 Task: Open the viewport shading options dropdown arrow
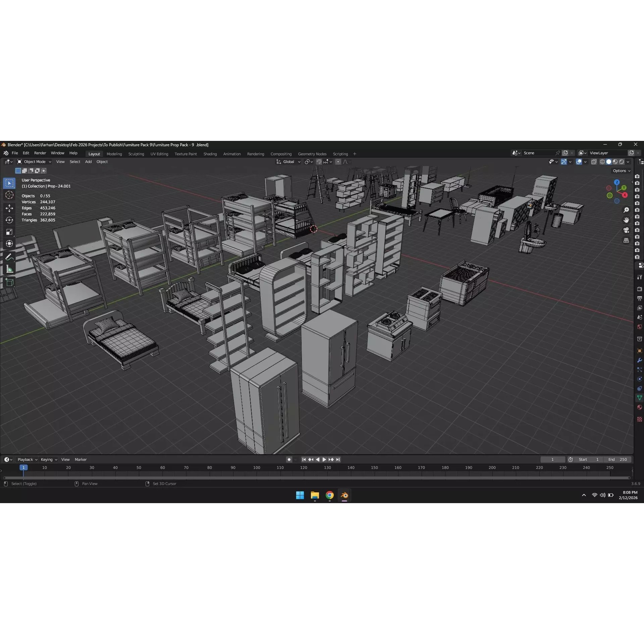(x=628, y=162)
